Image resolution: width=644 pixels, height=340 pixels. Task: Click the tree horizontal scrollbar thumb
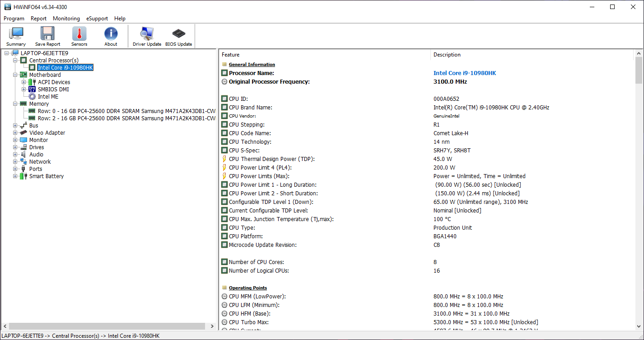point(107,326)
